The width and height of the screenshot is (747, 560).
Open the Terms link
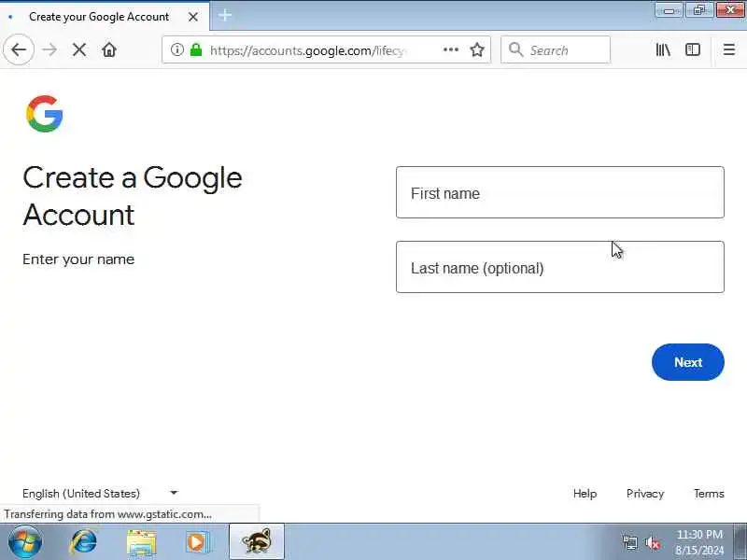pos(709,494)
